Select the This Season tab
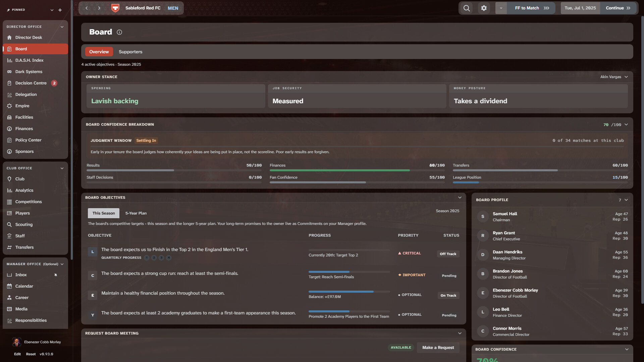 [x=104, y=213]
